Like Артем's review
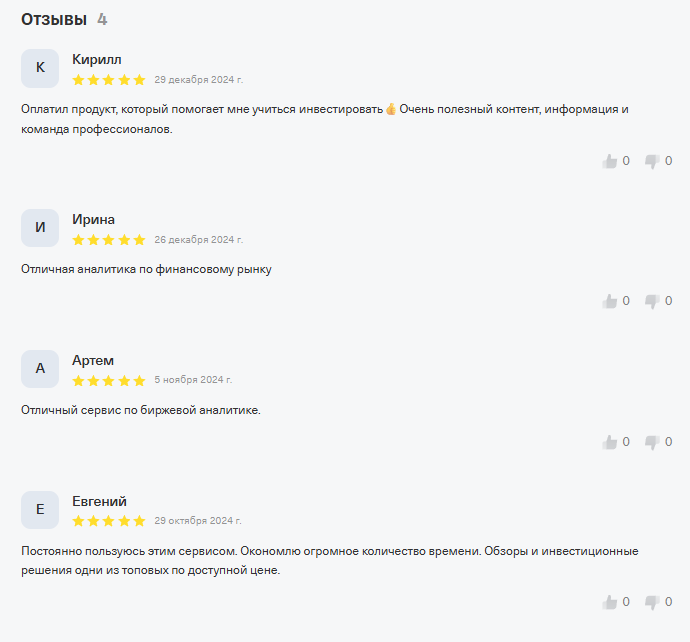The image size is (690, 642). coord(610,442)
